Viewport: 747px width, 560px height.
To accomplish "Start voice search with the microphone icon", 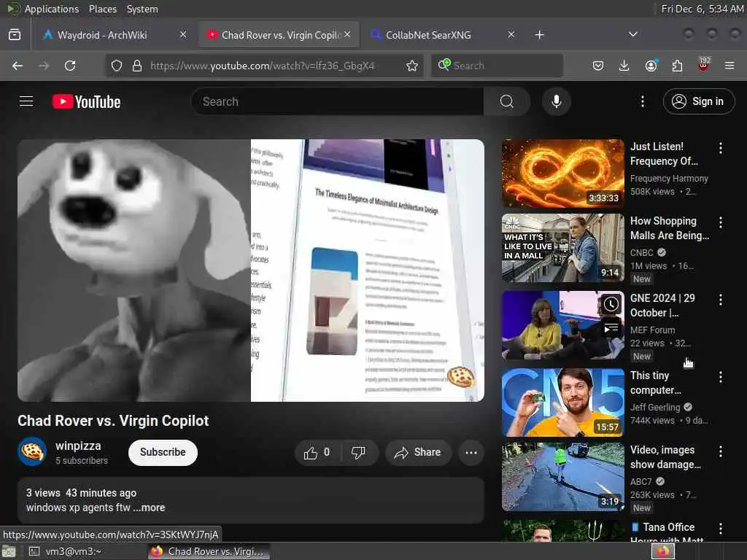I will pos(557,101).
